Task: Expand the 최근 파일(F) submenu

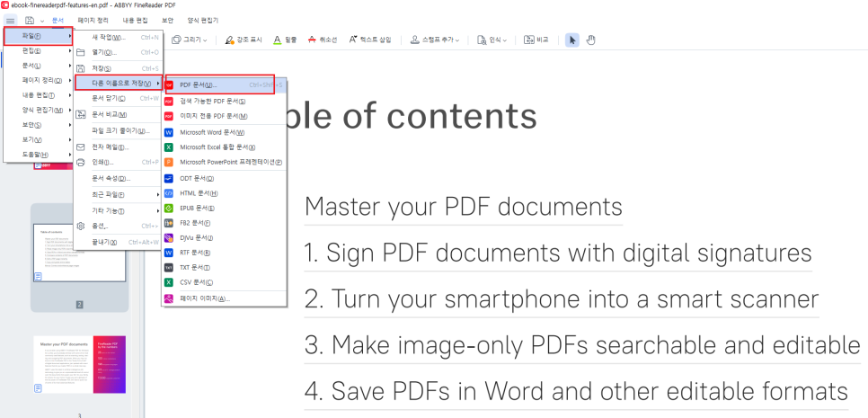Action: (118, 195)
